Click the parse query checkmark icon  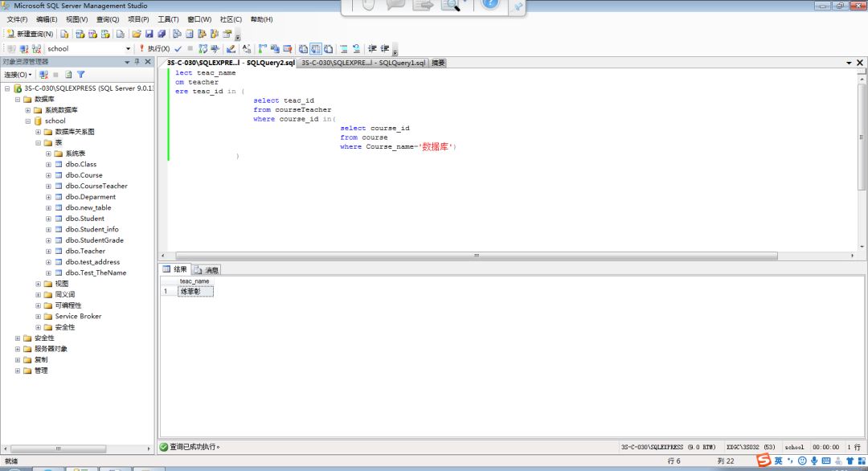(178, 49)
